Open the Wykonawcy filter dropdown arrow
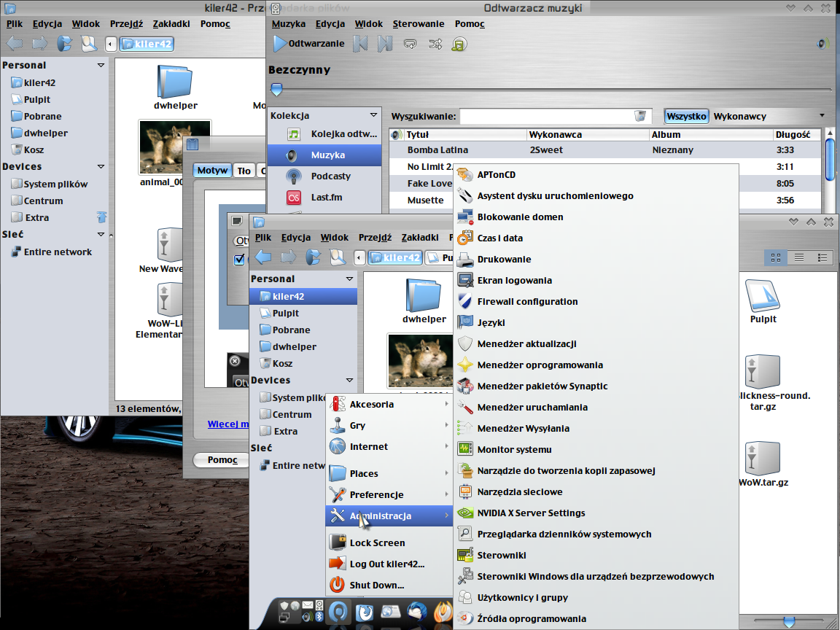This screenshot has width=840, height=630. click(822, 116)
